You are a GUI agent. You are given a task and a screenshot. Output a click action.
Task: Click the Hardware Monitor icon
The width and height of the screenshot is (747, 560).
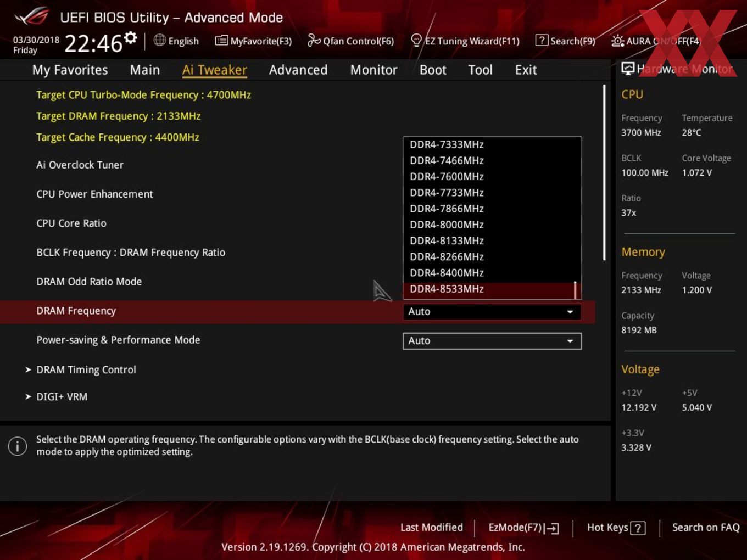(628, 69)
